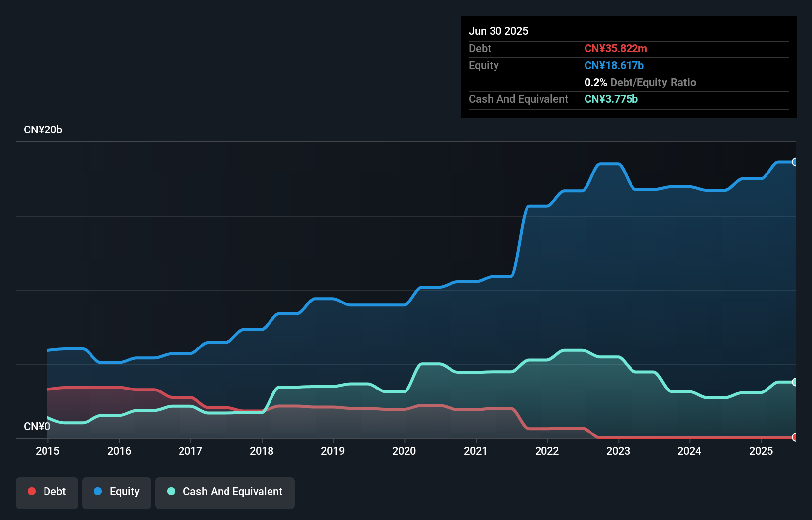Click the 0.2% Debt/Equity Ratio text

(640, 82)
